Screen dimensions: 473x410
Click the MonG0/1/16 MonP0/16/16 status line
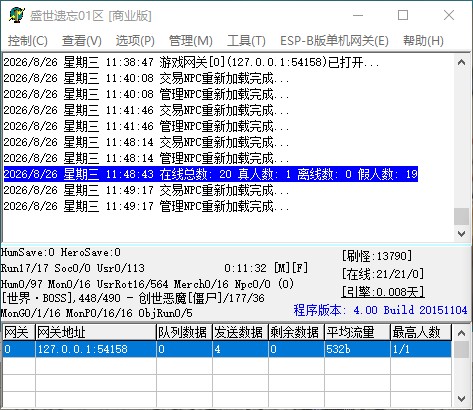(97, 313)
